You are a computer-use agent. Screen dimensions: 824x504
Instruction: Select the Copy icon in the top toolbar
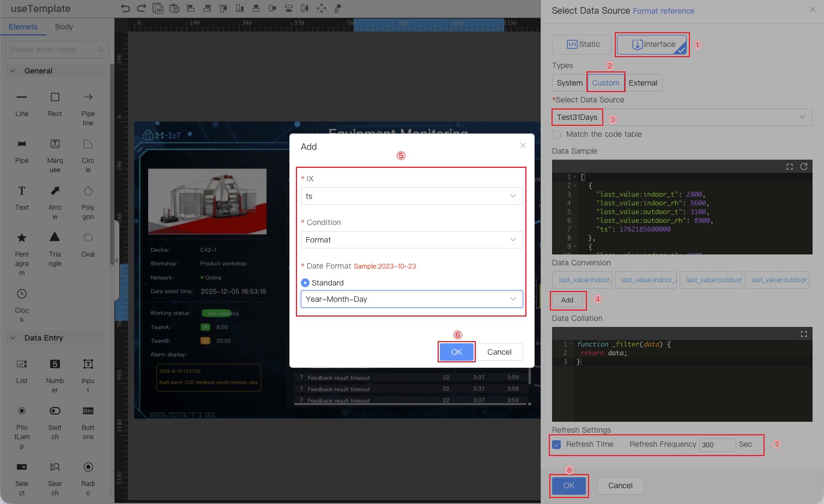[158, 8]
